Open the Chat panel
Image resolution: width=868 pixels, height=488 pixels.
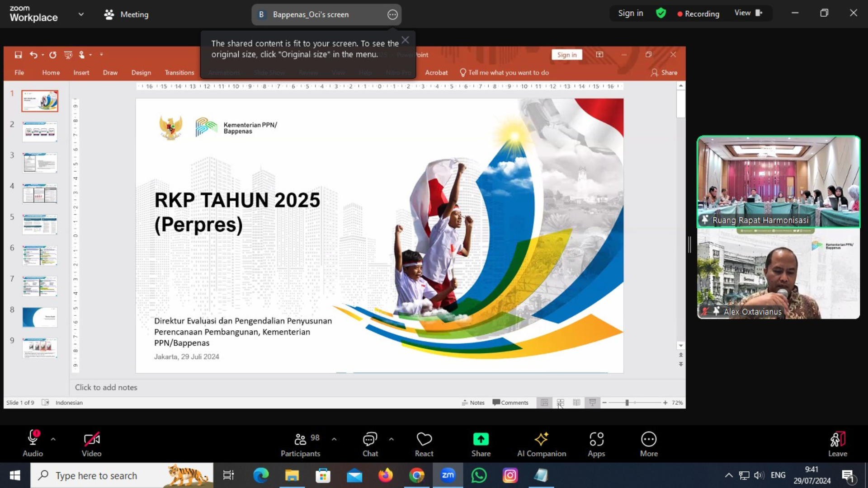[370, 444]
